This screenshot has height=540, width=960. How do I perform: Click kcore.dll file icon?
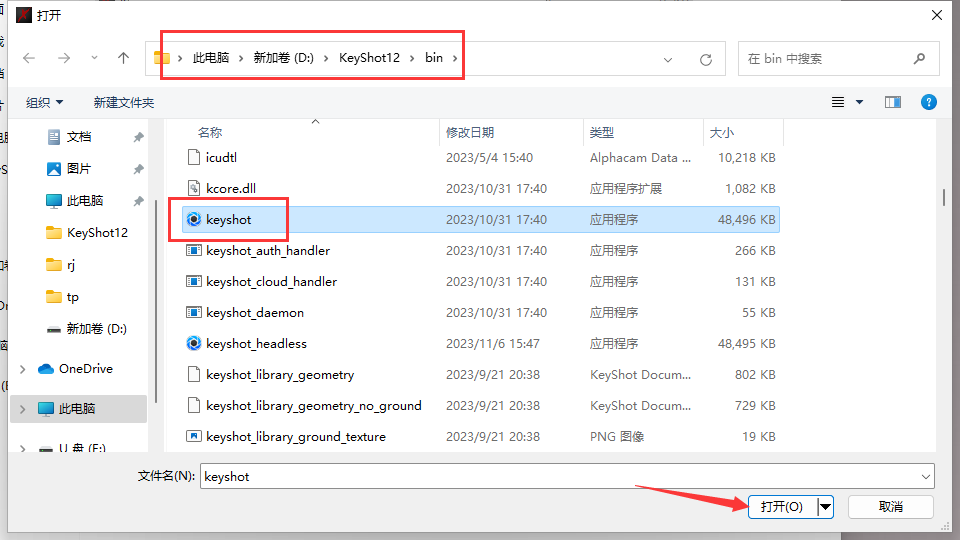(193, 189)
